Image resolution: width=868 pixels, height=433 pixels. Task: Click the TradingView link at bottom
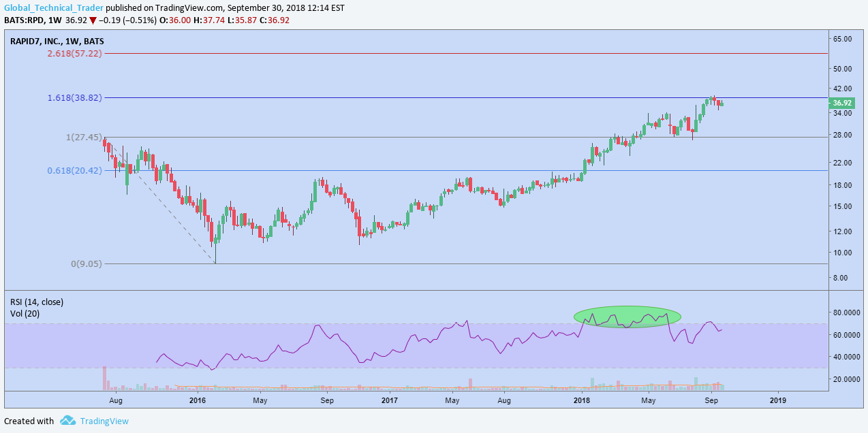(104, 421)
